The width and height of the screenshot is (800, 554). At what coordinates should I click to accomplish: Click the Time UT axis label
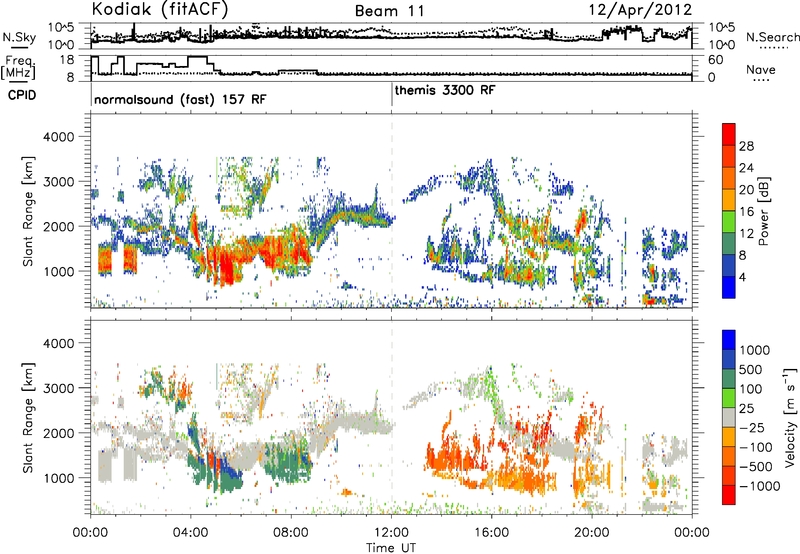pyautogui.click(x=391, y=548)
